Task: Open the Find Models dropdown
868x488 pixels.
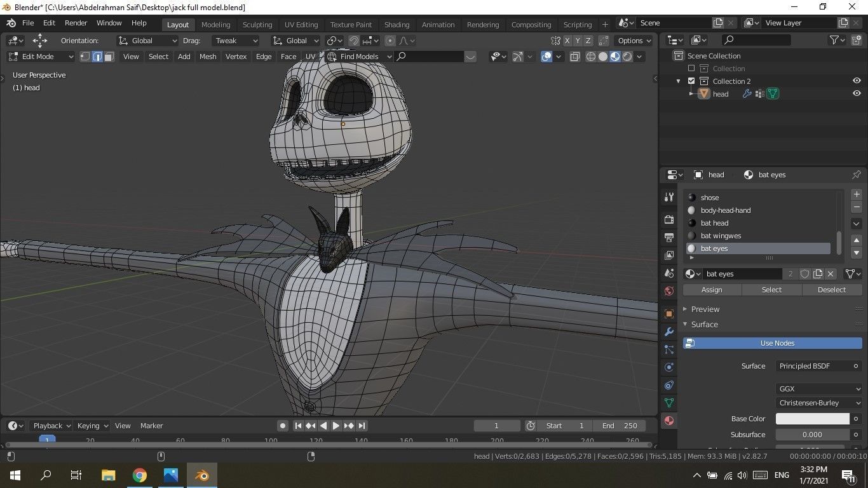Action: (359, 57)
